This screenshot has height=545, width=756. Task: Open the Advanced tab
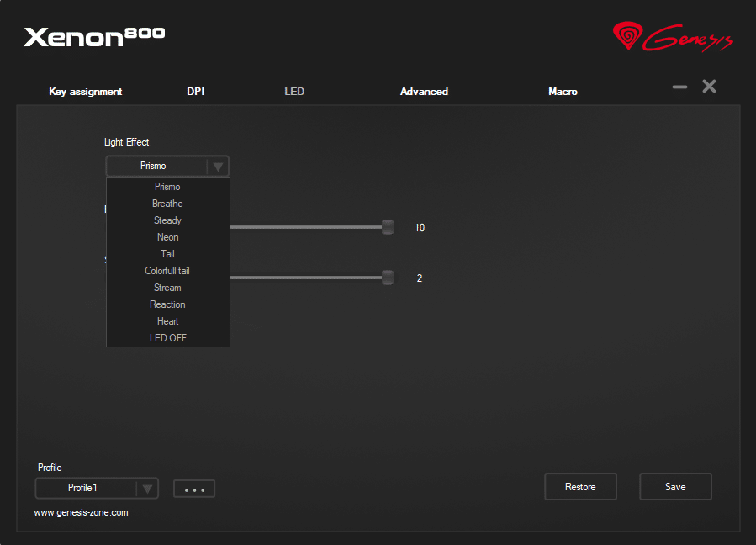pos(424,92)
